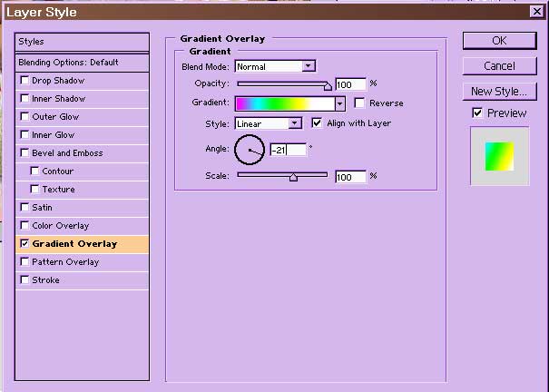Select the Bevel and Emboss entry
This screenshot has height=392, width=549.
(x=67, y=153)
